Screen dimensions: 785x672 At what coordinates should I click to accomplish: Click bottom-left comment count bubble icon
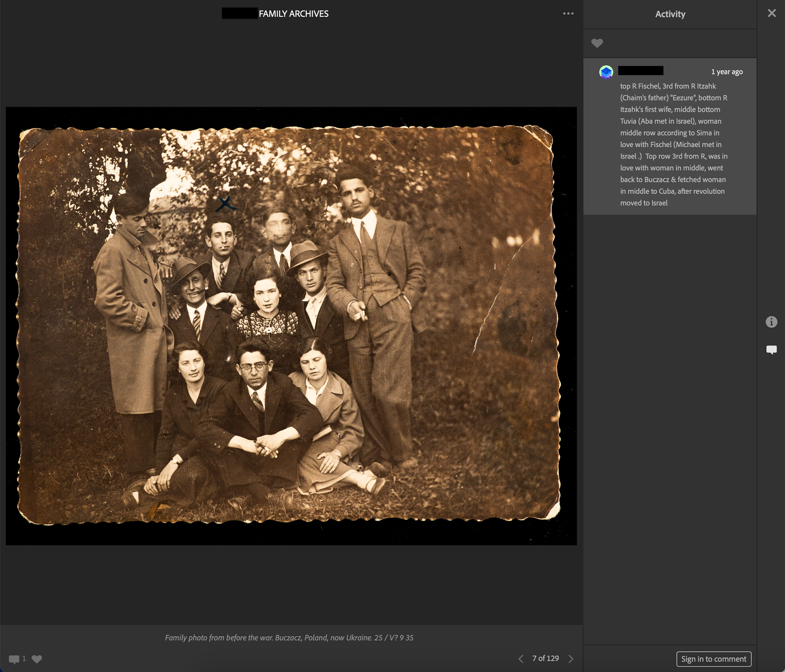pos(14,659)
